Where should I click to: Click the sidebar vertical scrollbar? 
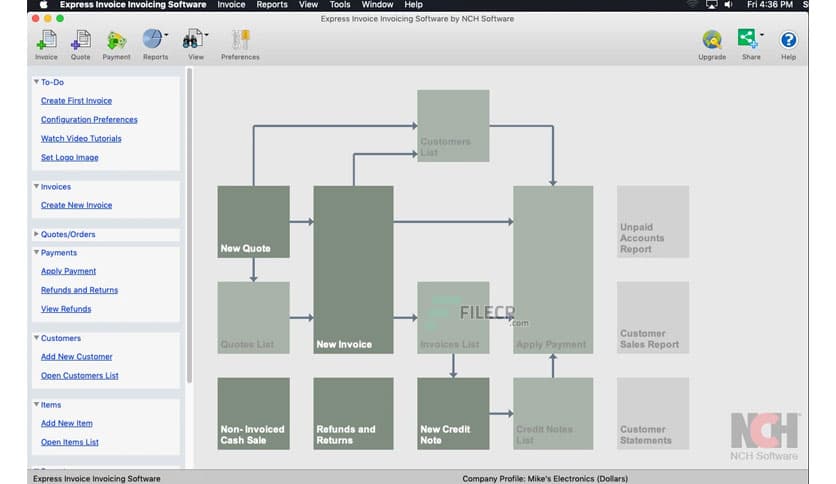pos(189,230)
